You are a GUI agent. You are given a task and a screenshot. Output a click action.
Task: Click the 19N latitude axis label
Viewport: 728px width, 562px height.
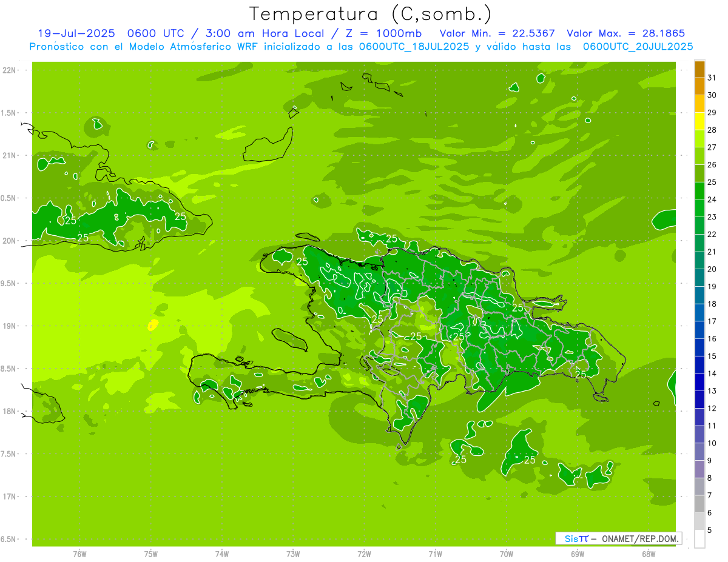(x=8, y=326)
